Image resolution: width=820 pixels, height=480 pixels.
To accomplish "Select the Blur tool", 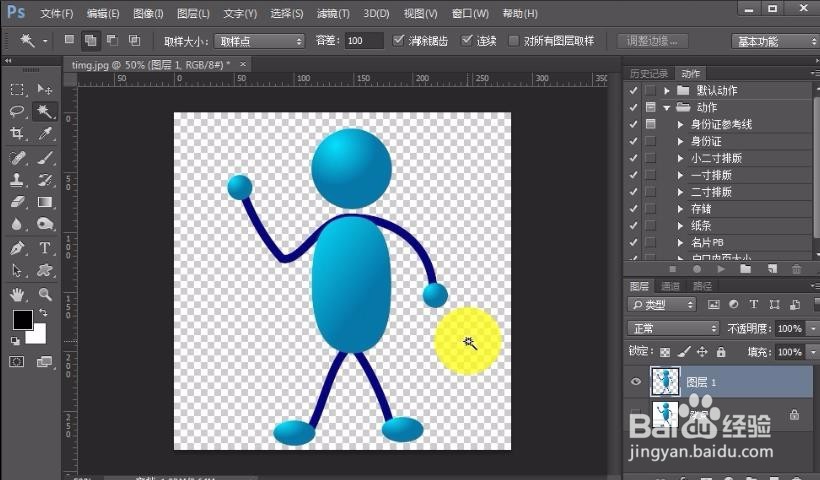I will pos(17,224).
